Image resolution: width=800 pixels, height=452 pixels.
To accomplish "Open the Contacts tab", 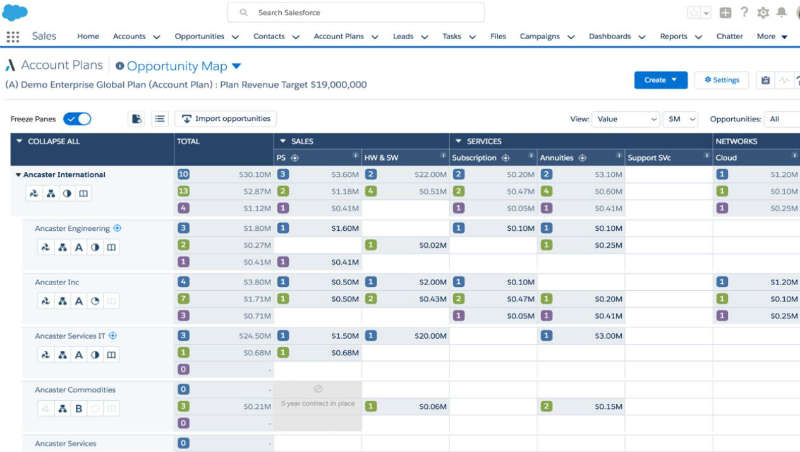I will [269, 36].
